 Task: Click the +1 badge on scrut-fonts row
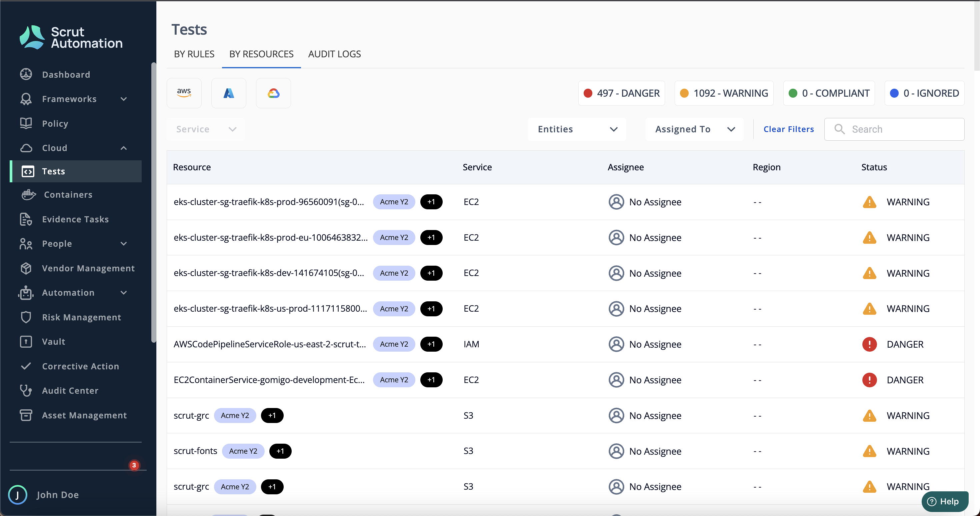(280, 451)
